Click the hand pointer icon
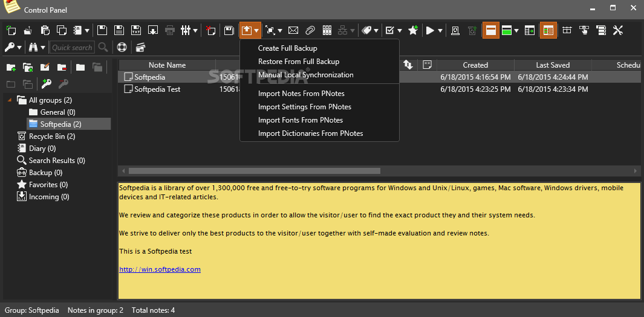 tap(584, 30)
